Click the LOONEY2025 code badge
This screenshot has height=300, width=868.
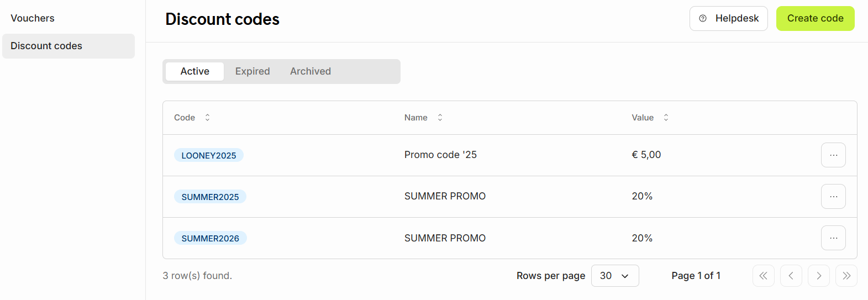pos(209,155)
